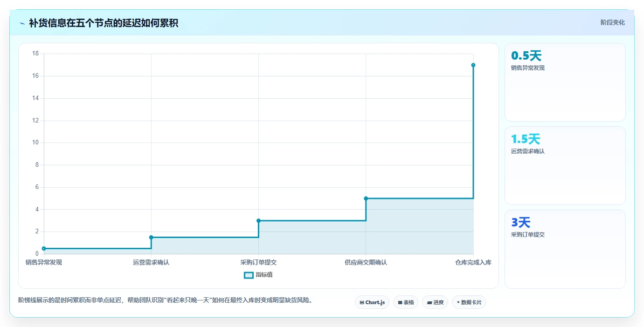Image resolution: width=644 pixels, height=327 pixels.
Task: Select the Chart.js pill tag
Action: [372, 302]
